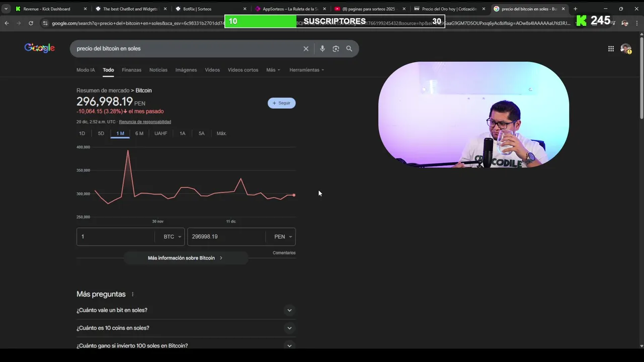
Task: Open Más información sobre Bitcoin
Action: click(185, 258)
